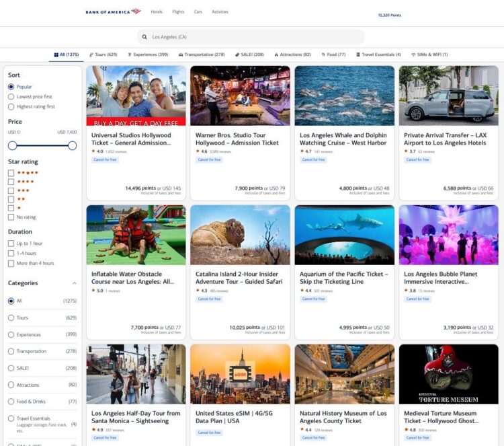This screenshot has height=446, width=504.
Task: Check the five-star rating filter
Action: click(x=11, y=173)
